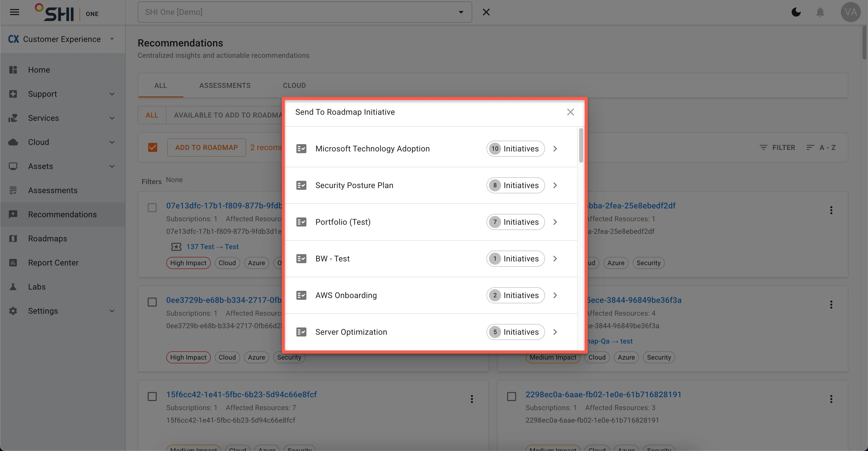Close the Send To Roadmap Initiative dialog
Viewport: 868px width, 451px height.
[x=570, y=112]
